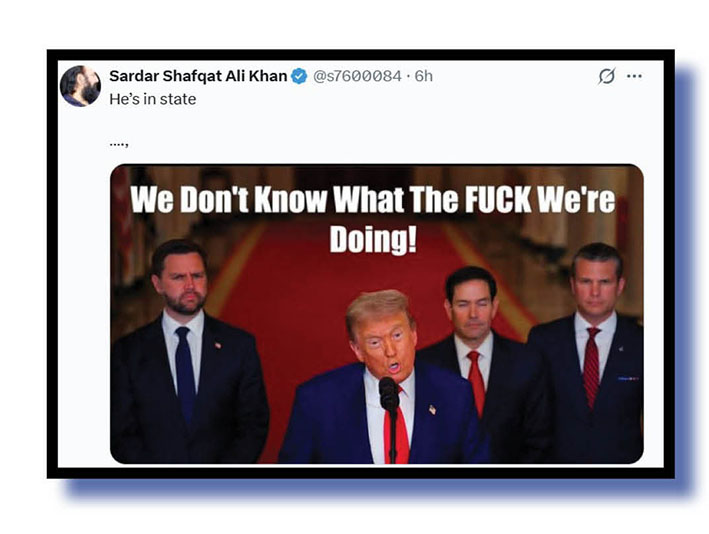The height and width of the screenshot is (534, 709).
Task: Click the flag pin on the speaker's lapel
Action: tap(432, 410)
